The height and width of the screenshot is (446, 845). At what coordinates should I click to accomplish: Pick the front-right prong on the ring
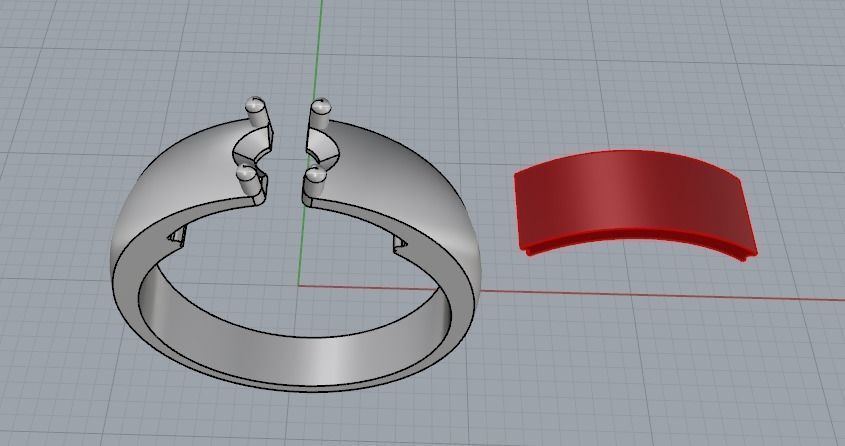pos(315,182)
